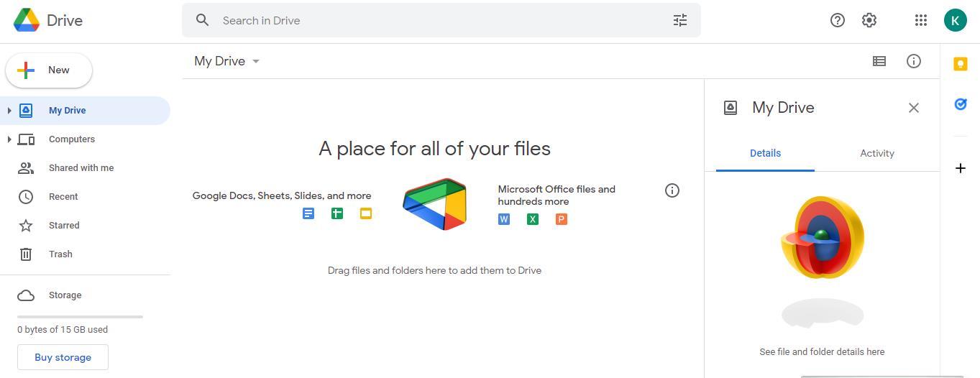Click the Google Sheets icon
The image size is (980, 378).
coord(337,213)
